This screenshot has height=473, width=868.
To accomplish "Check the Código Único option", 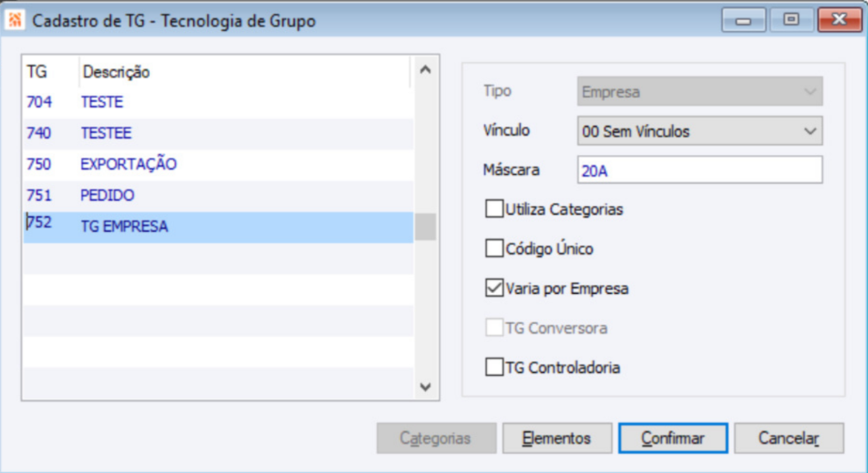I will pos(494,249).
